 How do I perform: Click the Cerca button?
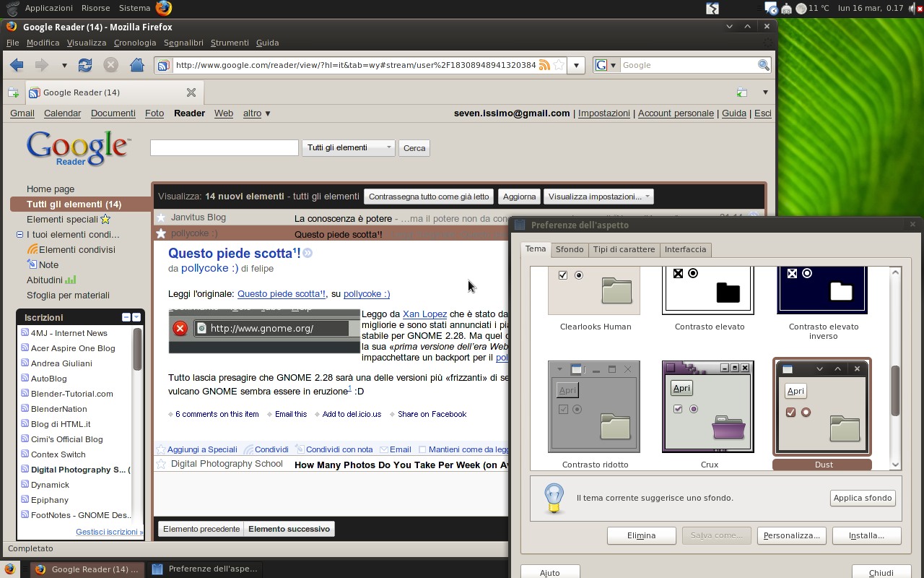pyautogui.click(x=414, y=148)
